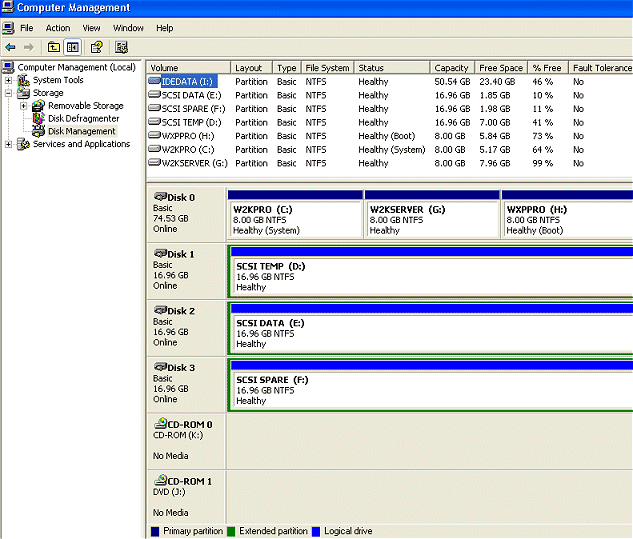Select W2KPRO (C:) partition block on Disk 0

tap(295, 214)
